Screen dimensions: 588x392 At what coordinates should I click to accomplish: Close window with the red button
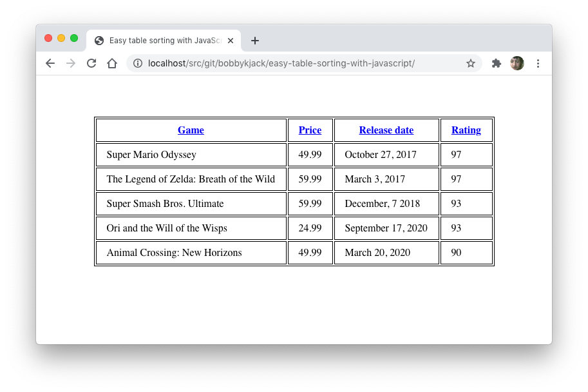pos(48,38)
